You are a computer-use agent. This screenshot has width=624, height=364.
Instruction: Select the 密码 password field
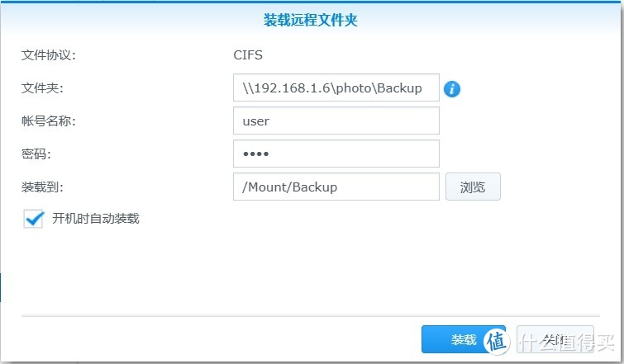336,154
